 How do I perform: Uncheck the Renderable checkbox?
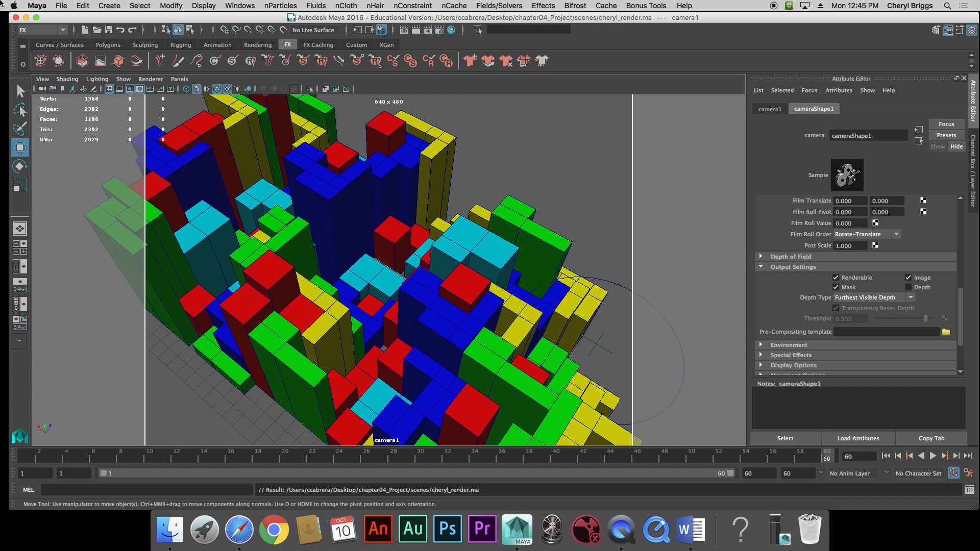click(837, 277)
